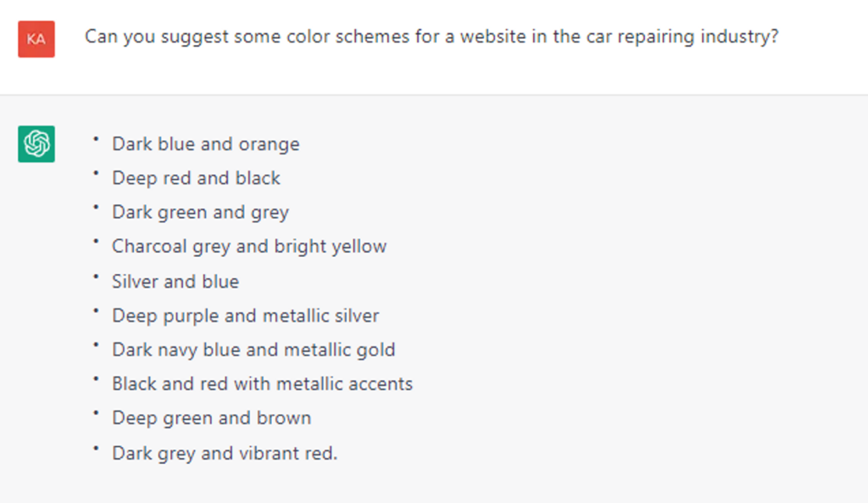The image size is (868, 503).
Task: Choose "Deep purple and metallic silver" line
Action: tap(246, 316)
